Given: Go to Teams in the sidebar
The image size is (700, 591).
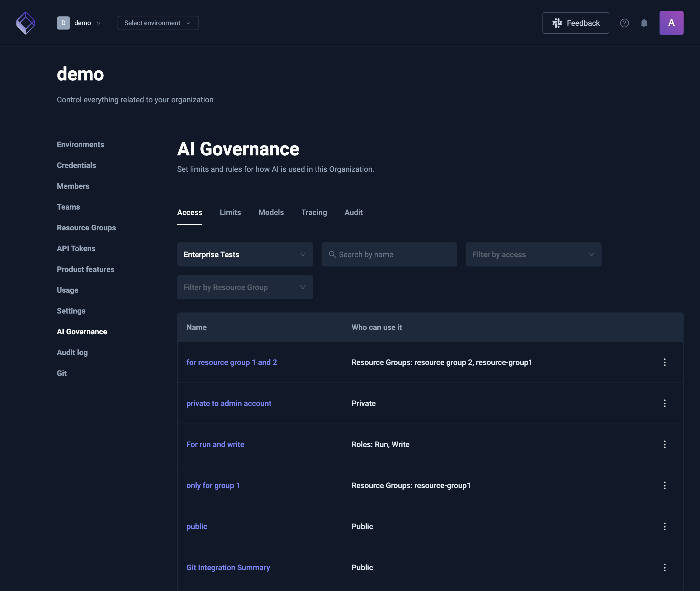Looking at the screenshot, I should 68,207.
